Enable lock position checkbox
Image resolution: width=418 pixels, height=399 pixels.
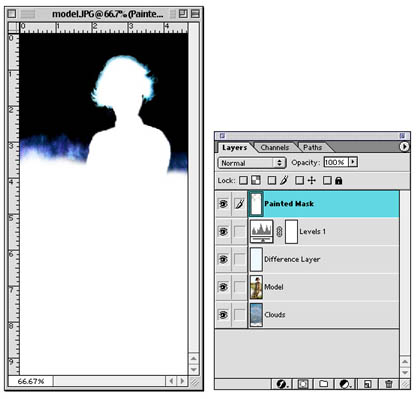click(300, 180)
